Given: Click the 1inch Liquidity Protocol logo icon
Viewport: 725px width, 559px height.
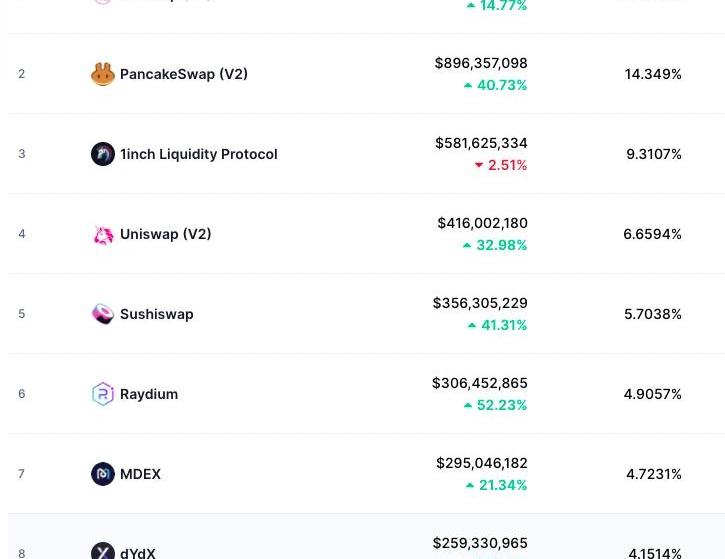Looking at the screenshot, I should (103, 154).
